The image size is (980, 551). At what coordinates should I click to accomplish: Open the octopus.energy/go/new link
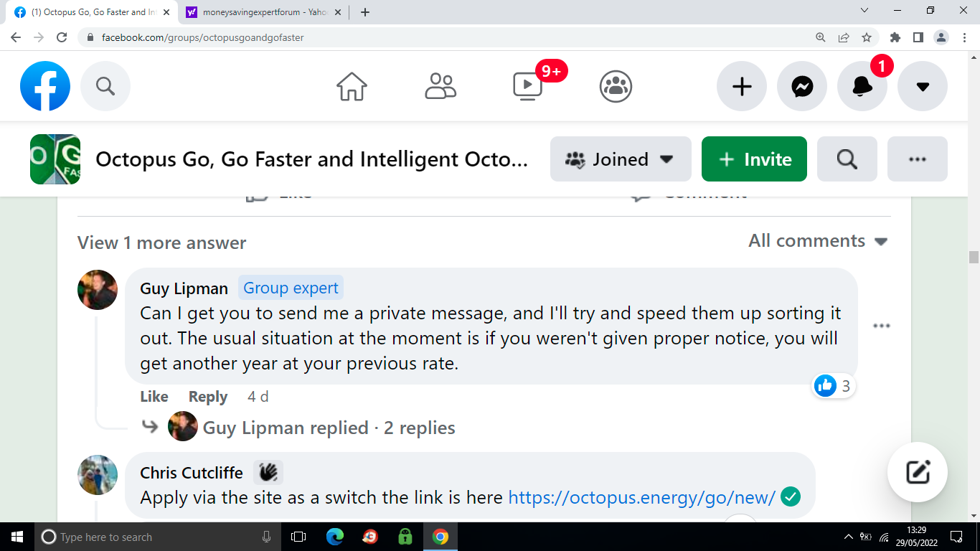[641, 497]
